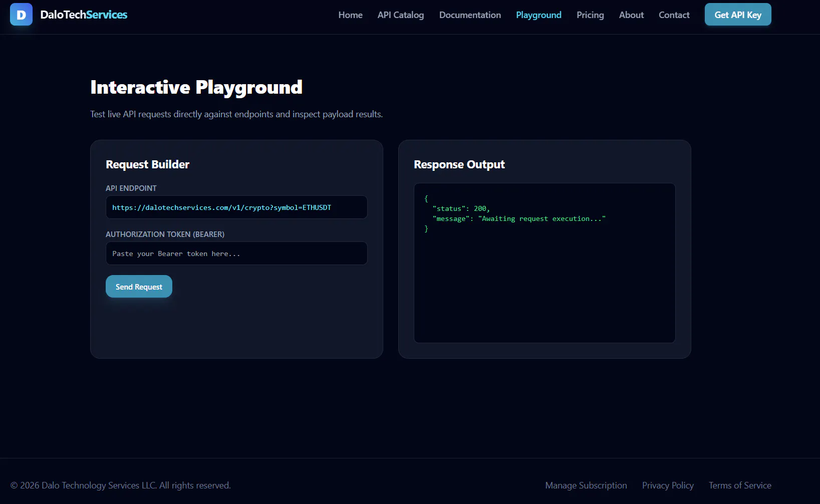Click the "status": 200 line
The image size is (820, 504).
[461, 208]
